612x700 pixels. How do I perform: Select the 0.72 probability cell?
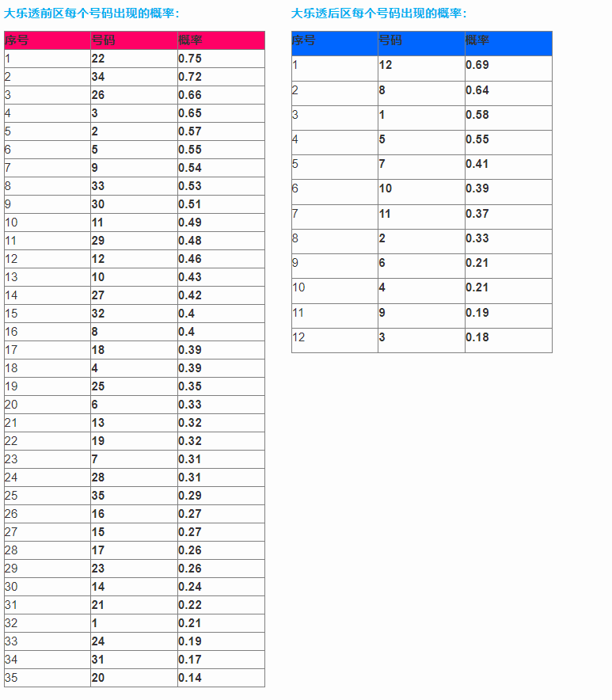[190, 77]
